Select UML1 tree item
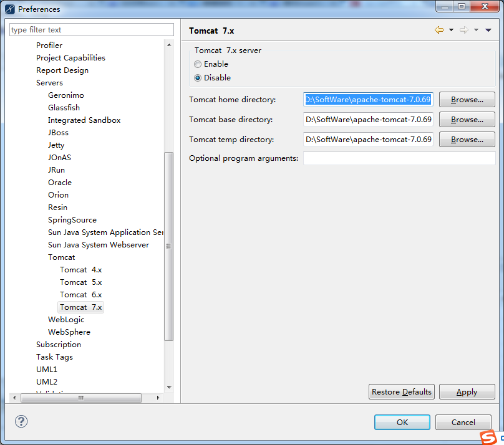 [47, 370]
